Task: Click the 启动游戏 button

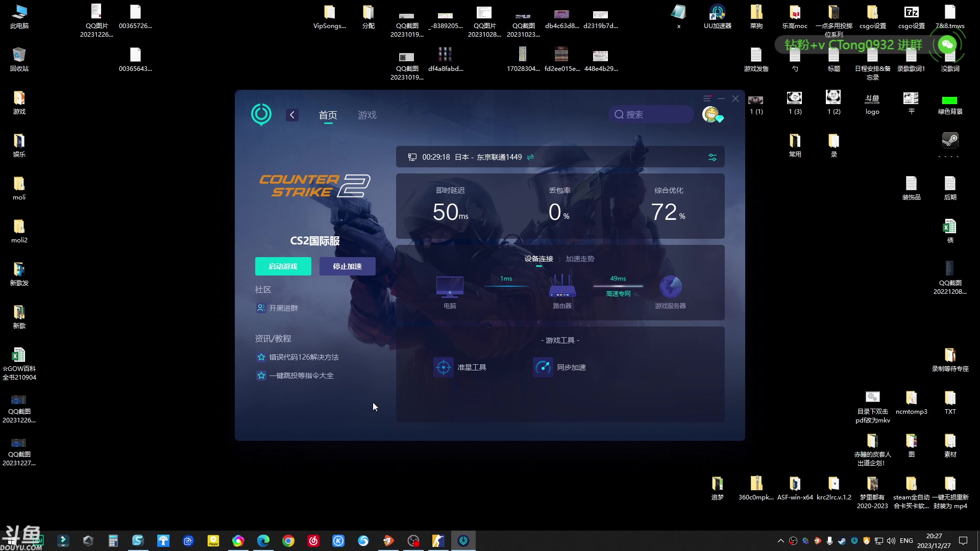Action: tap(283, 266)
